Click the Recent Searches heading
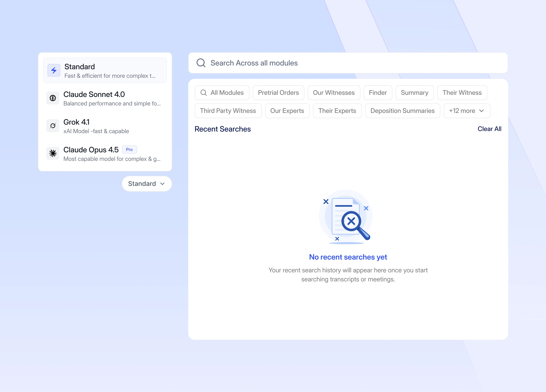 tap(223, 129)
